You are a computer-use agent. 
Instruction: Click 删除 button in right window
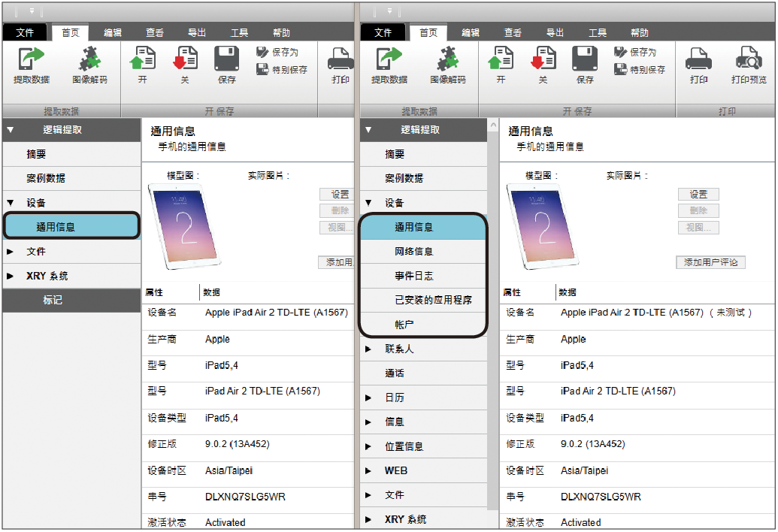(x=698, y=210)
